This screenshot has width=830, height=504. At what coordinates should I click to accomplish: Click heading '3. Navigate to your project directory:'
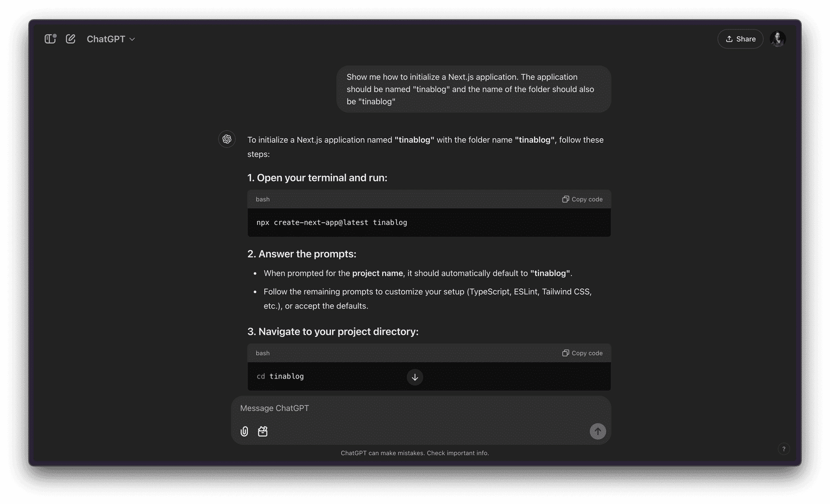(333, 332)
